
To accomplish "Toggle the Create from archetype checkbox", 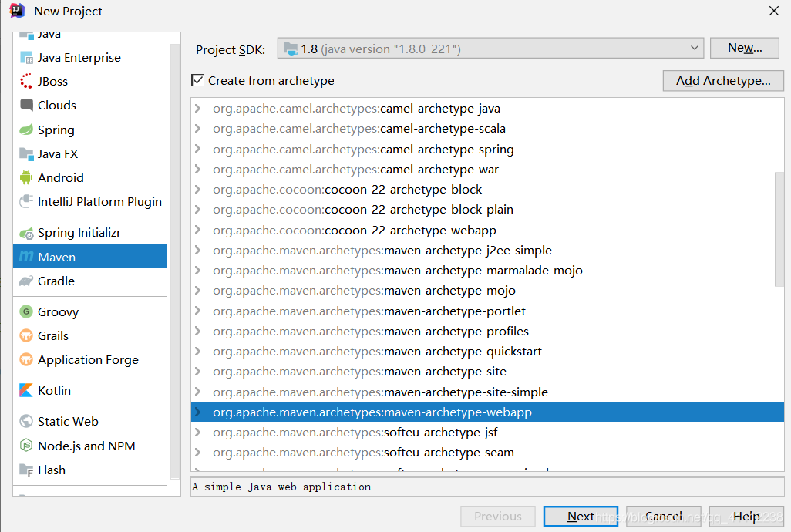I will coord(197,81).
